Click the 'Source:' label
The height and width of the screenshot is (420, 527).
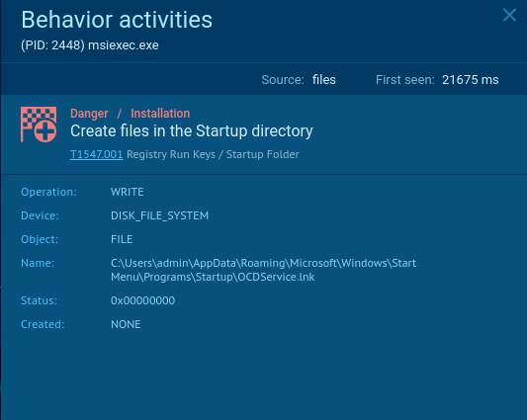click(283, 80)
